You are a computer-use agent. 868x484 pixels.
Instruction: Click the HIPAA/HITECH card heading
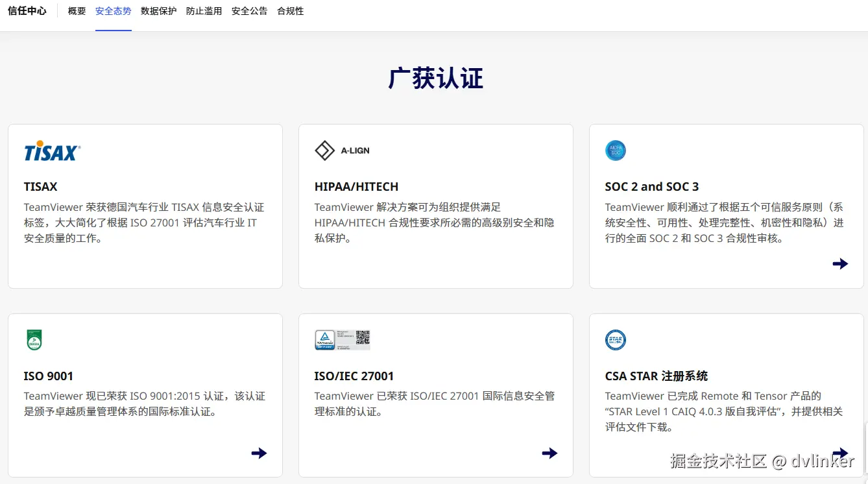pos(356,187)
